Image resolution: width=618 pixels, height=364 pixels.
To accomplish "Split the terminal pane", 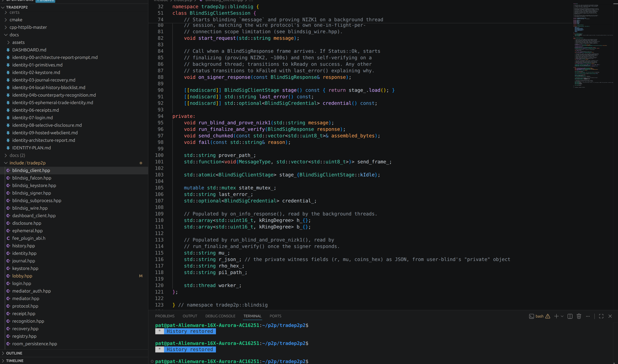I will click(x=570, y=316).
